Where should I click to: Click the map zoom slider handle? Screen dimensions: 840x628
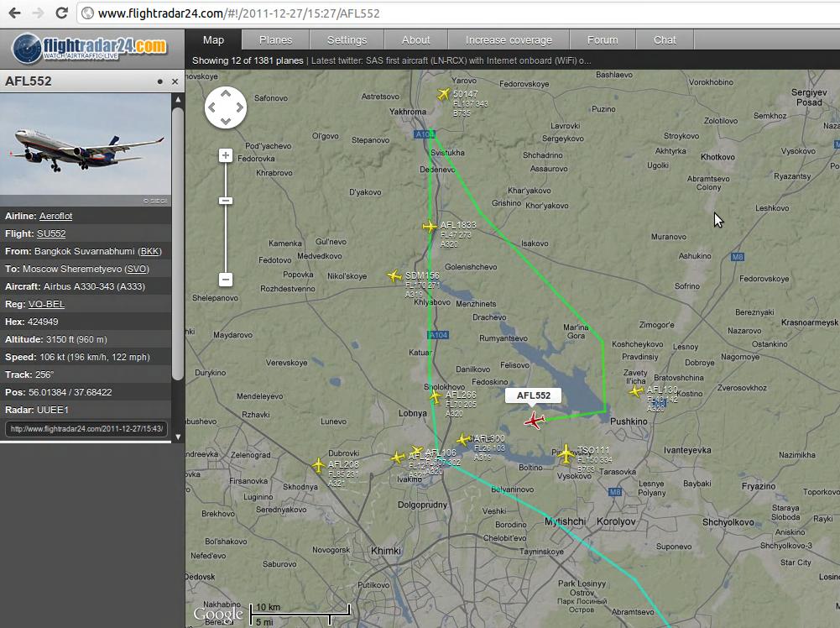click(x=226, y=201)
